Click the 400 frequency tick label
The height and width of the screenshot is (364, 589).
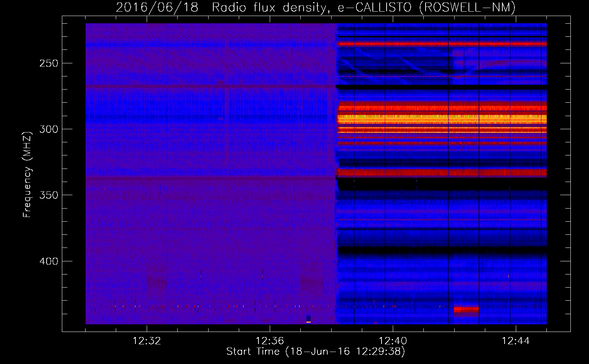click(x=49, y=261)
